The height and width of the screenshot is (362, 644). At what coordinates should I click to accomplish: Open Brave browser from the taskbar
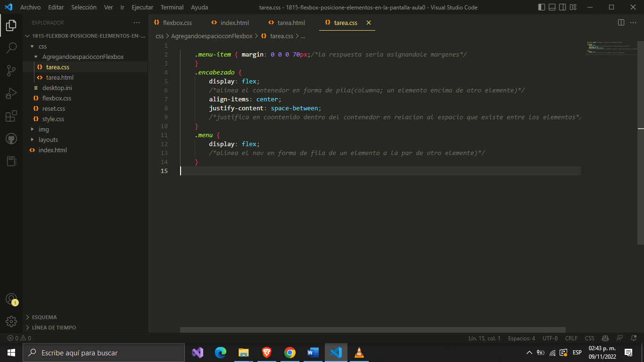coord(267,353)
